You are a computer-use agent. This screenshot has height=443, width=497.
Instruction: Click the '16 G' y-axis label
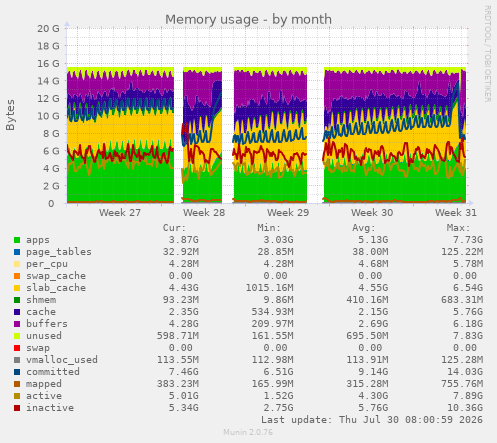[48, 64]
